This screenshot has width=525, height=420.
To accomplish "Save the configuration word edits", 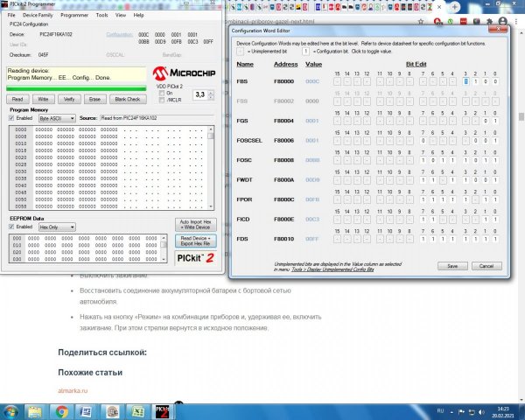I will [452, 265].
